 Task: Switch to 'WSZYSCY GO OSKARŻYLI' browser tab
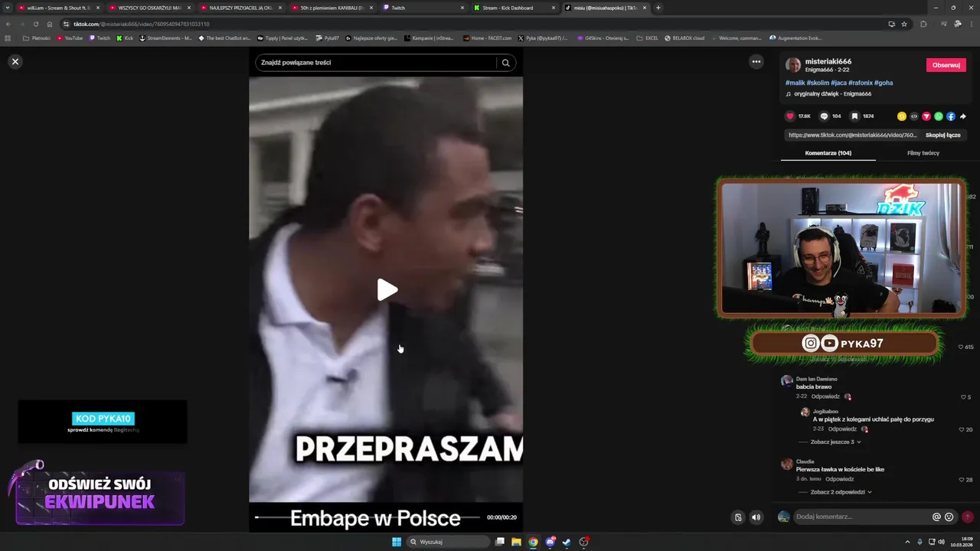click(150, 8)
